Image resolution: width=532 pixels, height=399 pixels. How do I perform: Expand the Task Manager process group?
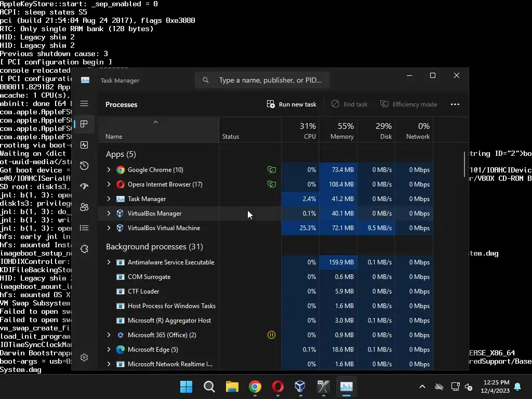coord(109,199)
